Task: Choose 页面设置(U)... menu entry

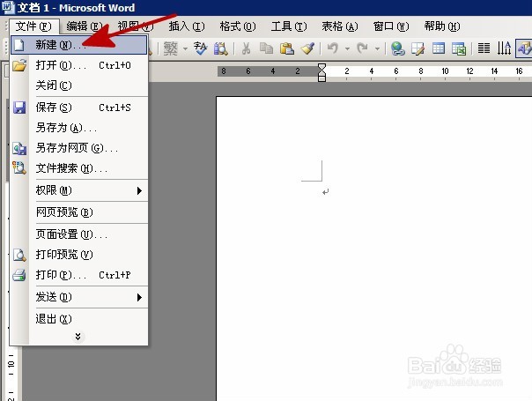Action: point(79,234)
